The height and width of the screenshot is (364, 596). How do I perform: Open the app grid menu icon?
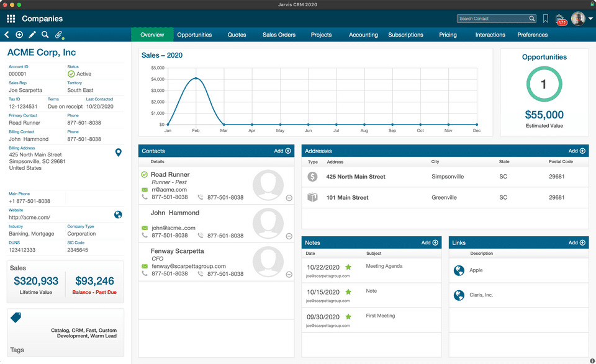point(11,19)
